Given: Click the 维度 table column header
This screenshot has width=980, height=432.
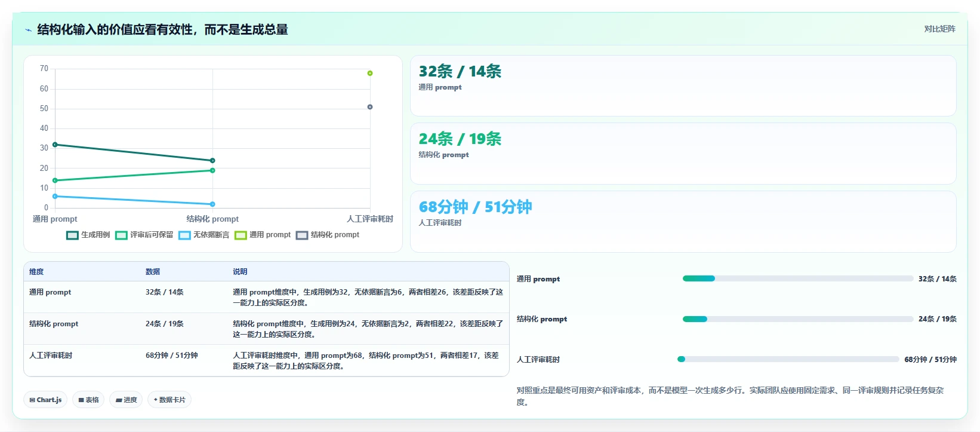Looking at the screenshot, I should [x=36, y=271].
